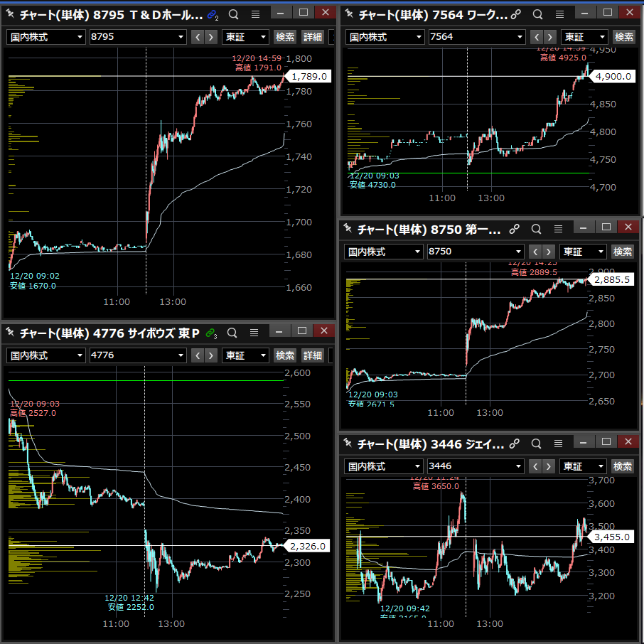Click 検索 button in 3446 window
This screenshot has height=644, width=644.
click(623, 466)
